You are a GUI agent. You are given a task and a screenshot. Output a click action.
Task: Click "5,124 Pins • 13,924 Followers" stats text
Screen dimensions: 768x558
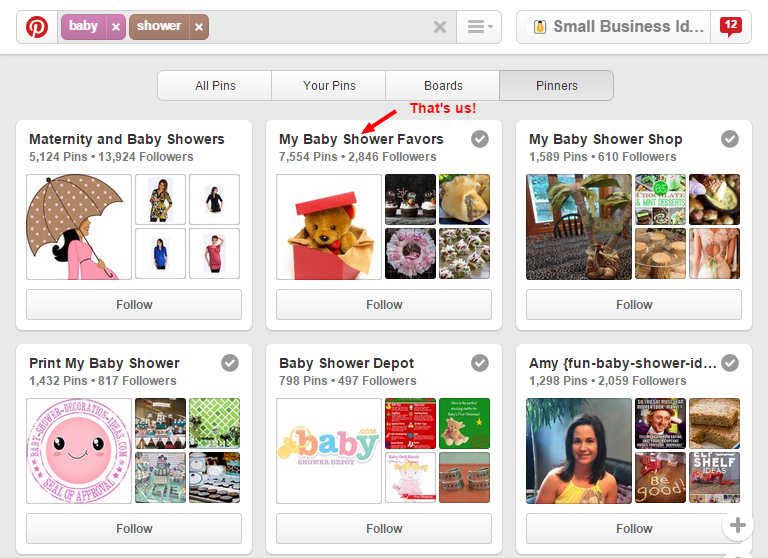tap(111, 157)
